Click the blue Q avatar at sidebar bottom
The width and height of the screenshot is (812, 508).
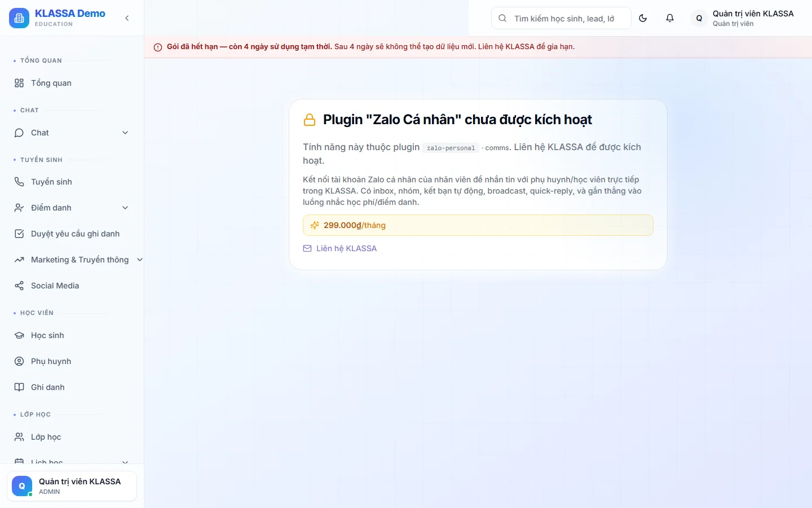point(22,486)
